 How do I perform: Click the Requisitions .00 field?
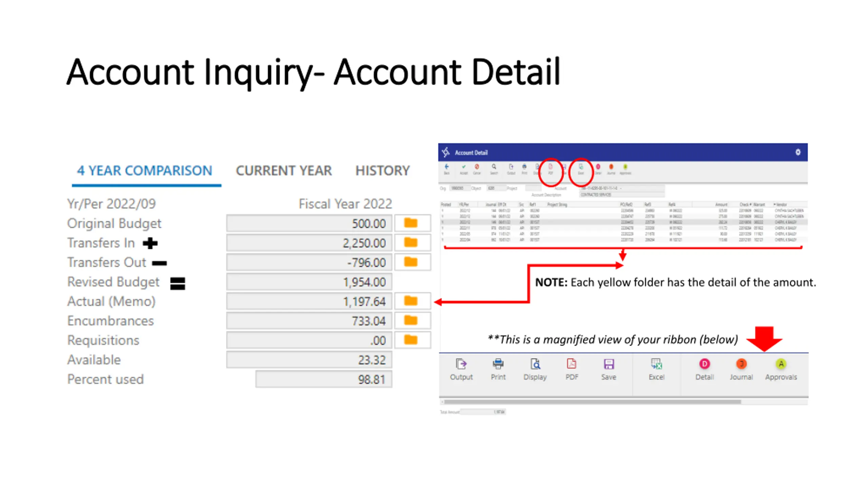pyautogui.click(x=309, y=340)
